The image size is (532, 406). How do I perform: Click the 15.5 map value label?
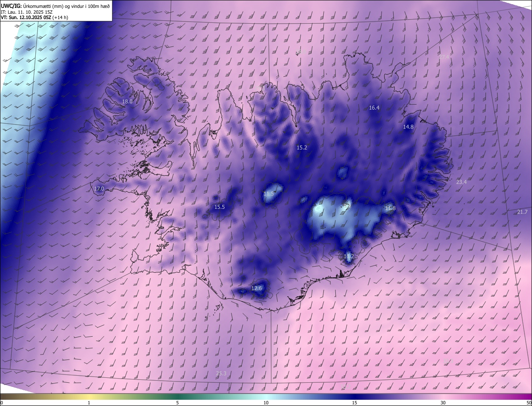coord(219,207)
